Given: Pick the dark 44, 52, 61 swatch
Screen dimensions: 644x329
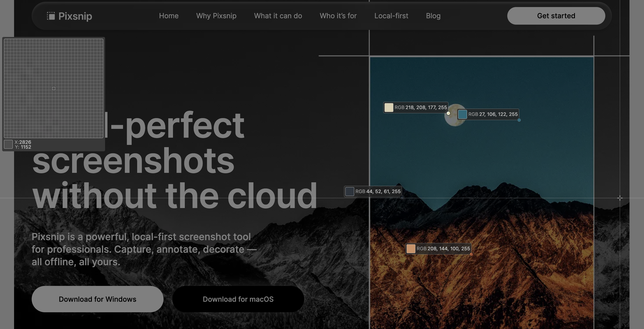Looking at the screenshot, I should pyautogui.click(x=349, y=192).
